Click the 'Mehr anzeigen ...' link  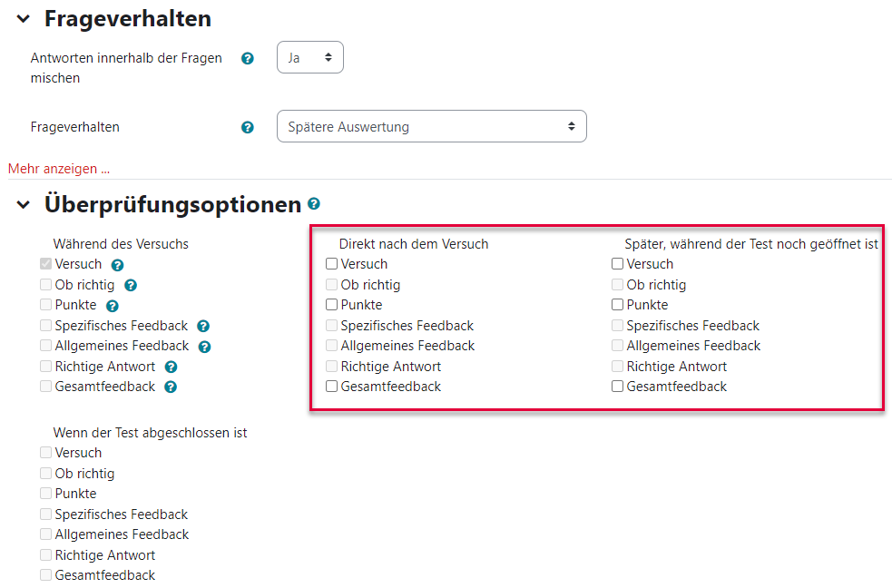coord(59,169)
